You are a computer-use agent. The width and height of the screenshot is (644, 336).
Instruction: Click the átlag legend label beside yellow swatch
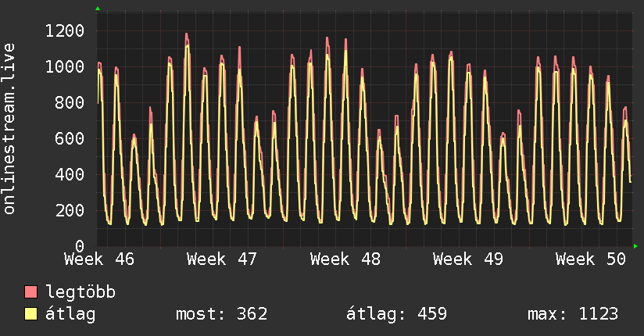70,314
